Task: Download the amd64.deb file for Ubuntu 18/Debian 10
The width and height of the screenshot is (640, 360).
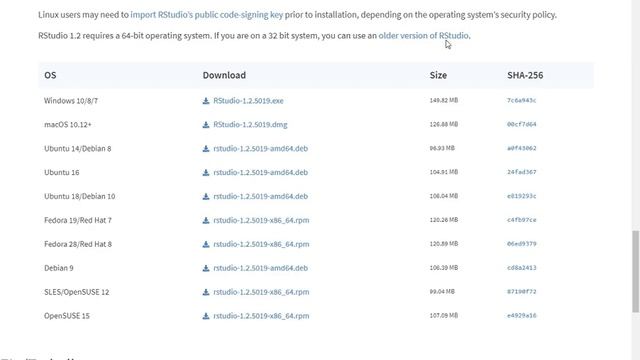Action: tap(260, 196)
